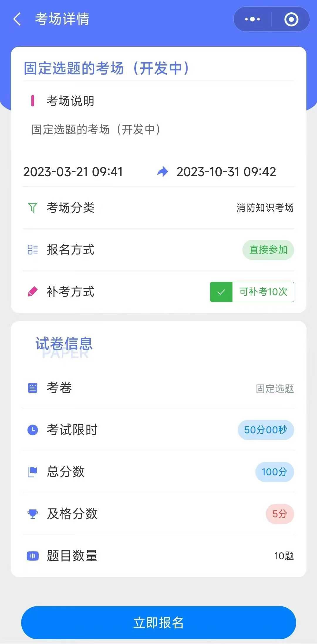Tap the trophy icon beside 及格分数

33,514
